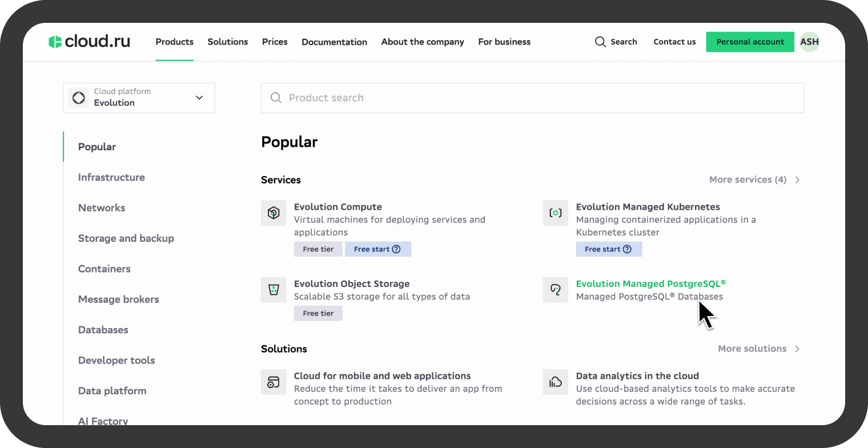Click the cloud.ru logo
This screenshot has height=448, width=868.
click(89, 42)
